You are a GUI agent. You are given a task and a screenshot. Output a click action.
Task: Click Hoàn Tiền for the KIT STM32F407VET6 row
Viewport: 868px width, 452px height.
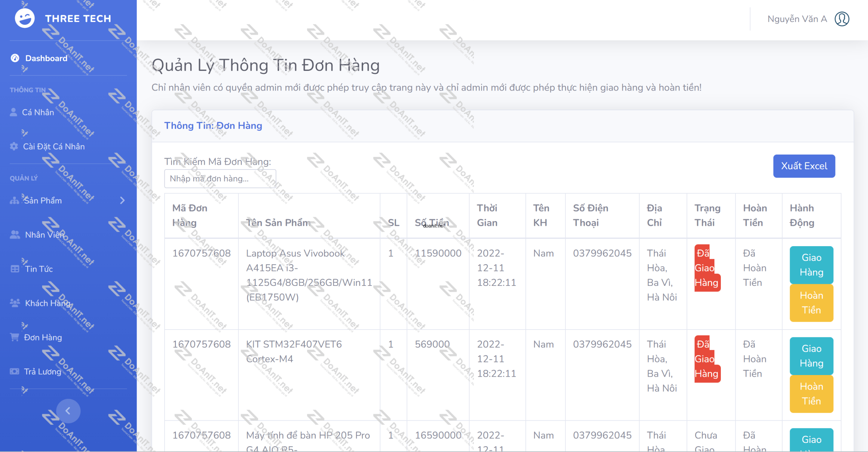tap(811, 394)
